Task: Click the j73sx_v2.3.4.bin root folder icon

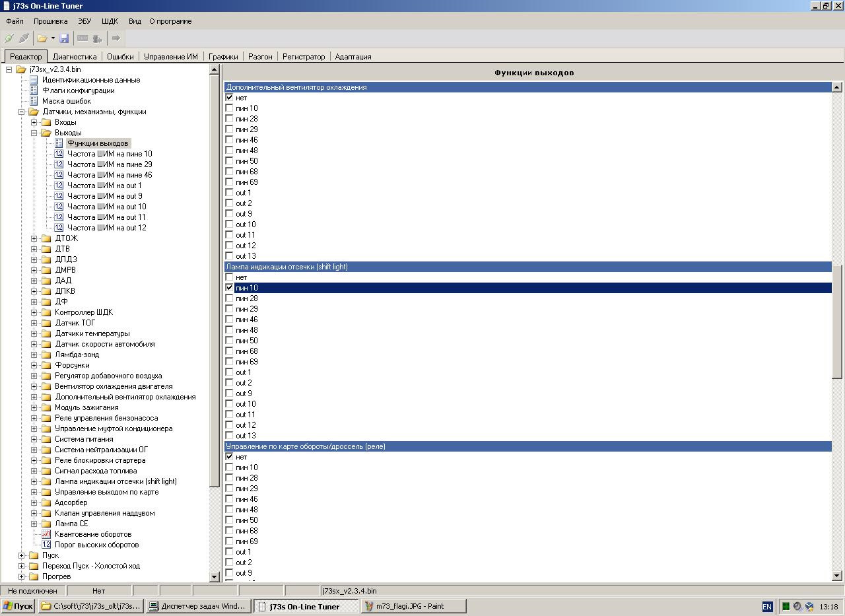Action: tap(21, 69)
